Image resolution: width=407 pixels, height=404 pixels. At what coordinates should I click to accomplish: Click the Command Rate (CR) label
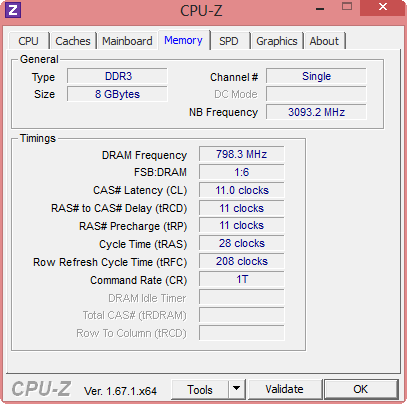(138, 280)
